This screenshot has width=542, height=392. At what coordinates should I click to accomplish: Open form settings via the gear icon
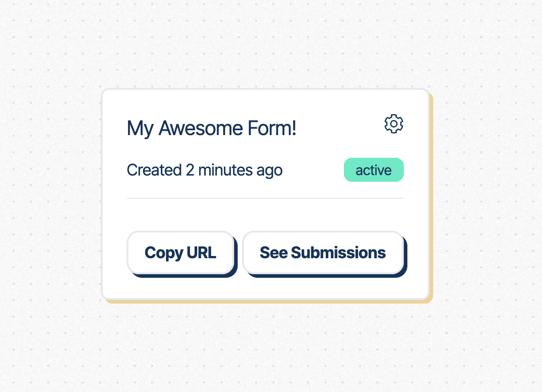coord(394,124)
